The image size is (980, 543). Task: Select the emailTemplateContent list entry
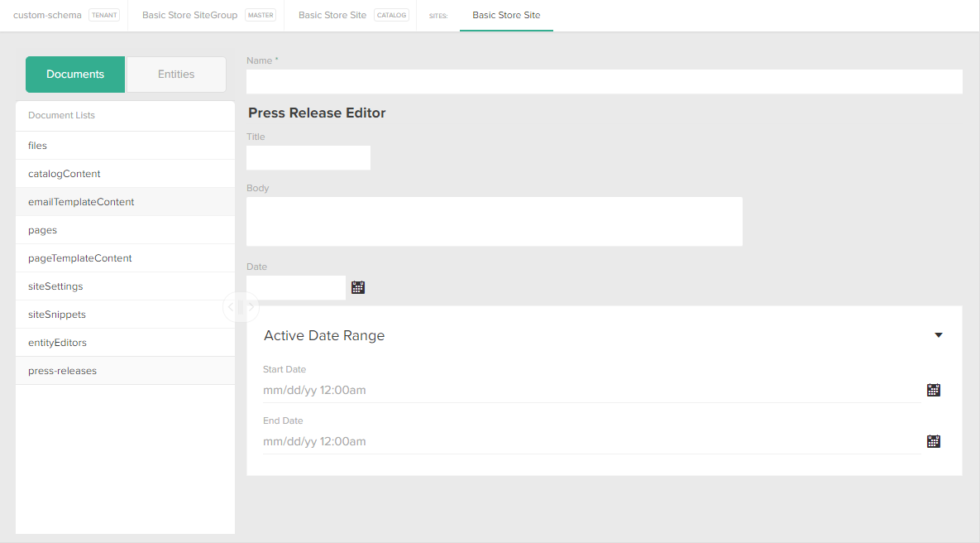coord(80,201)
